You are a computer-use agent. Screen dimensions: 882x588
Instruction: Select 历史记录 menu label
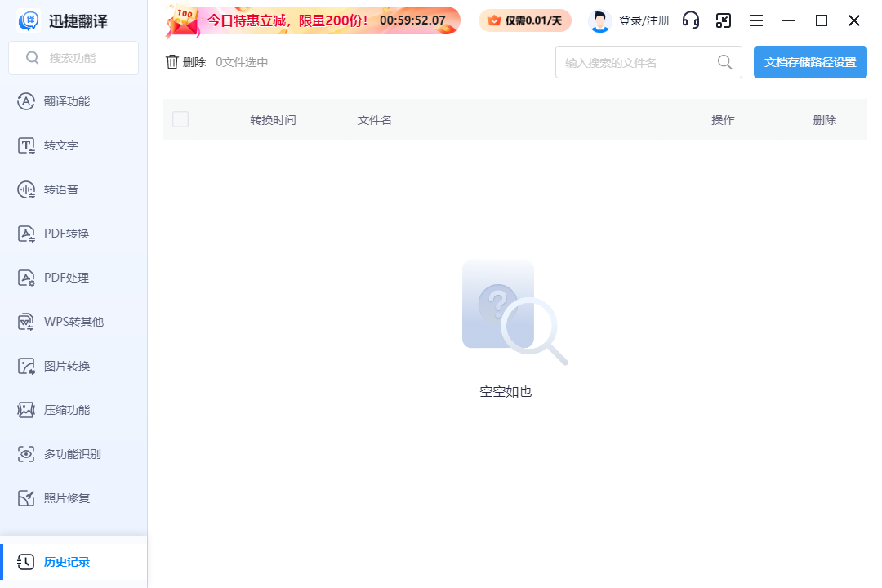click(x=67, y=562)
